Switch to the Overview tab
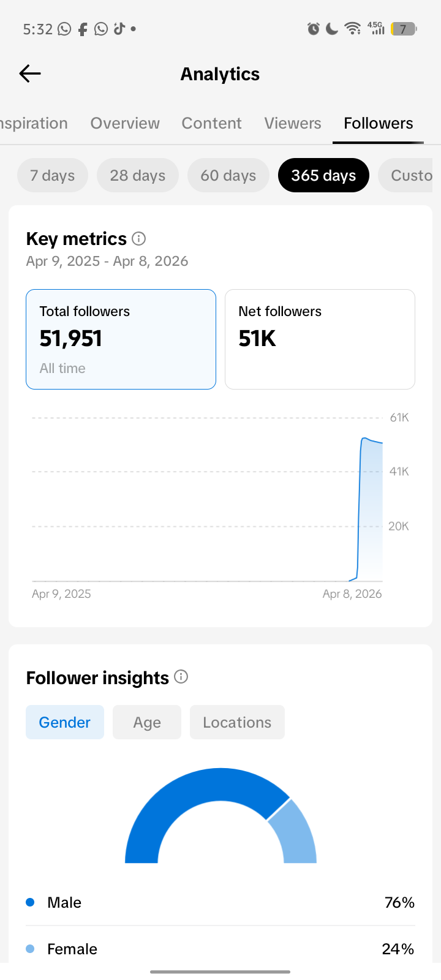This screenshot has height=980, width=441. pos(125,123)
